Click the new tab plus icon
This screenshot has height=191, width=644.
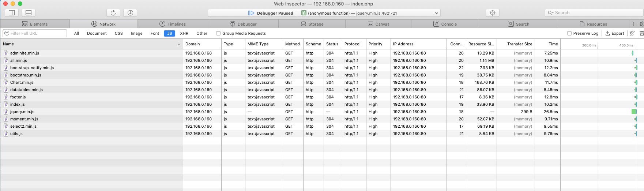633,24
